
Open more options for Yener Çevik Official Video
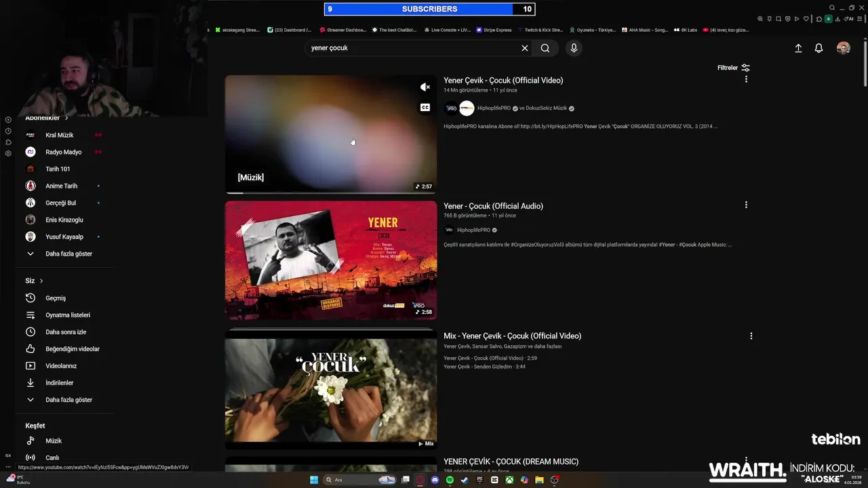coord(746,79)
